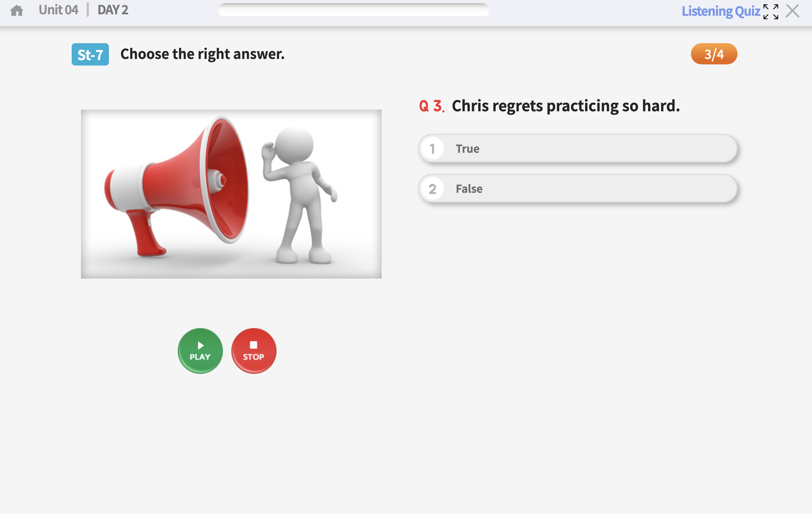The width and height of the screenshot is (812, 514).
Task: Select answer 2 False
Action: [x=578, y=189]
